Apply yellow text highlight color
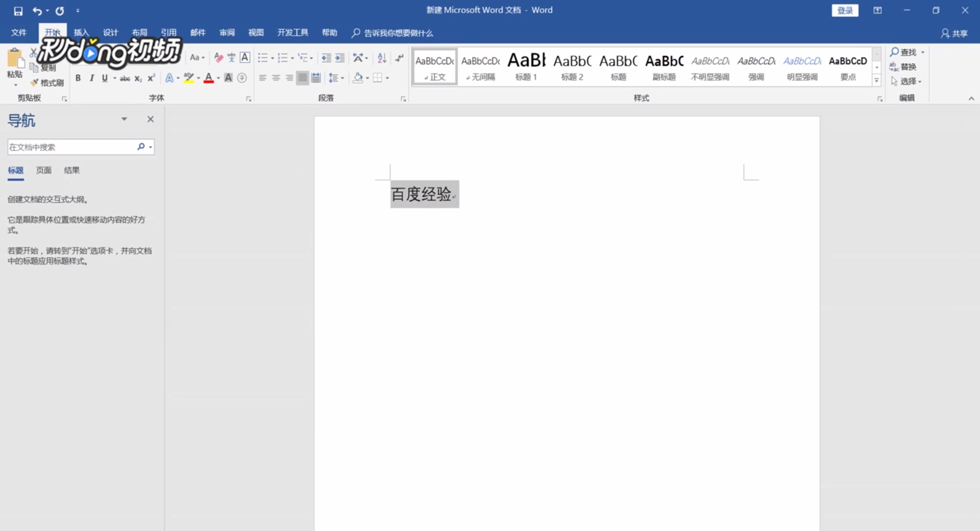 188,78
